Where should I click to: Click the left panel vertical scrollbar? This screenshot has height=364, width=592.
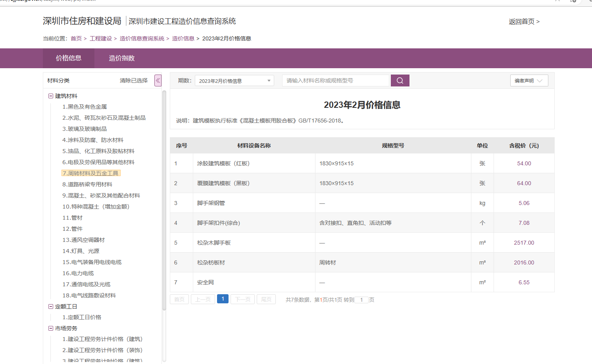164,200
